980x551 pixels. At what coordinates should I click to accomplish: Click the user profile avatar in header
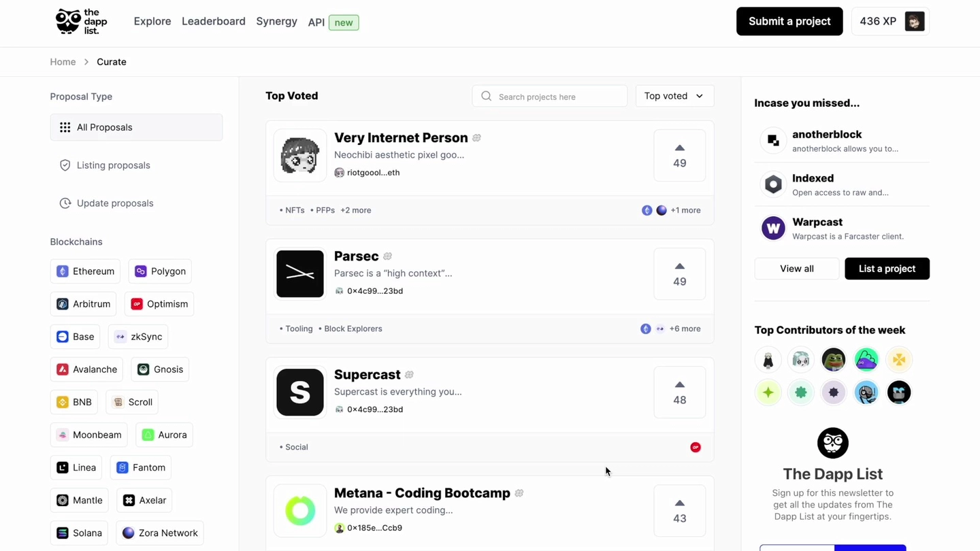point(914,21)
